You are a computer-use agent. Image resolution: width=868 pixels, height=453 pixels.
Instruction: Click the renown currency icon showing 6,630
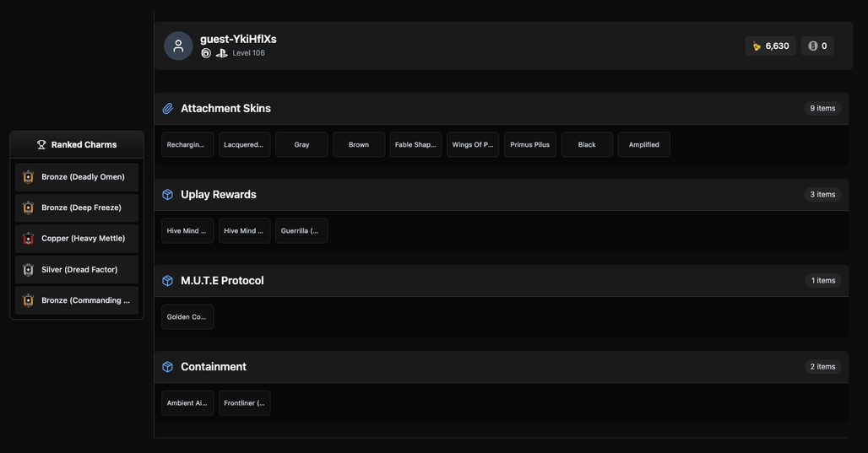click(x=757, y=46)
